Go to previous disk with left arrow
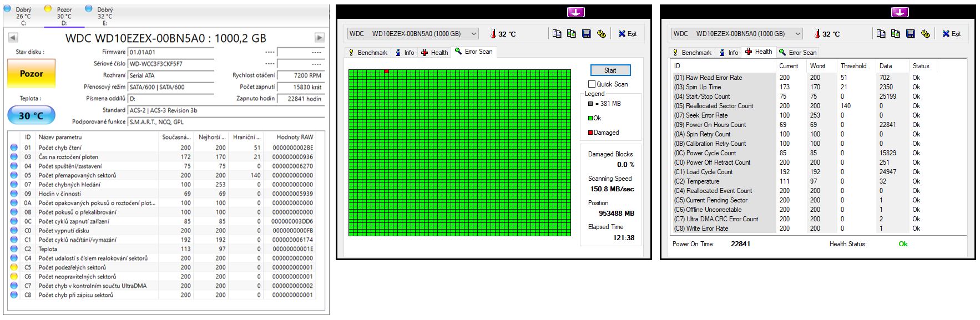The height and width of the screenshot is (320, 980). (x=13, y=38)
